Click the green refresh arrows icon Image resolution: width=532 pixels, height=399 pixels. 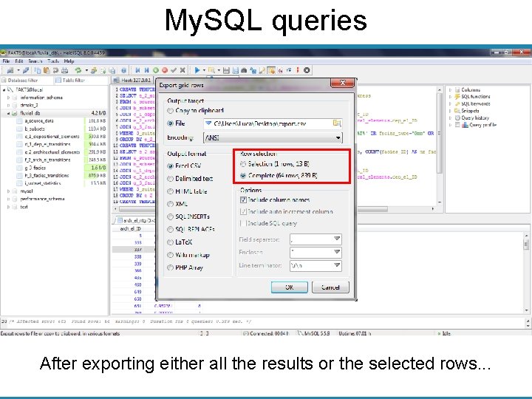78,70
